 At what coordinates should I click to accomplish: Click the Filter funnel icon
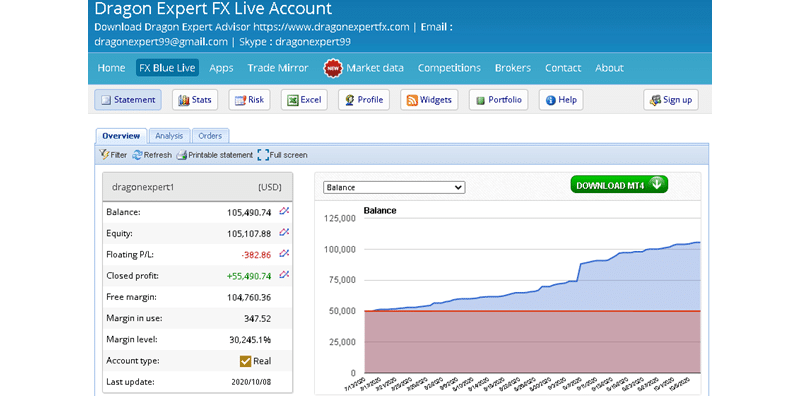104,155
